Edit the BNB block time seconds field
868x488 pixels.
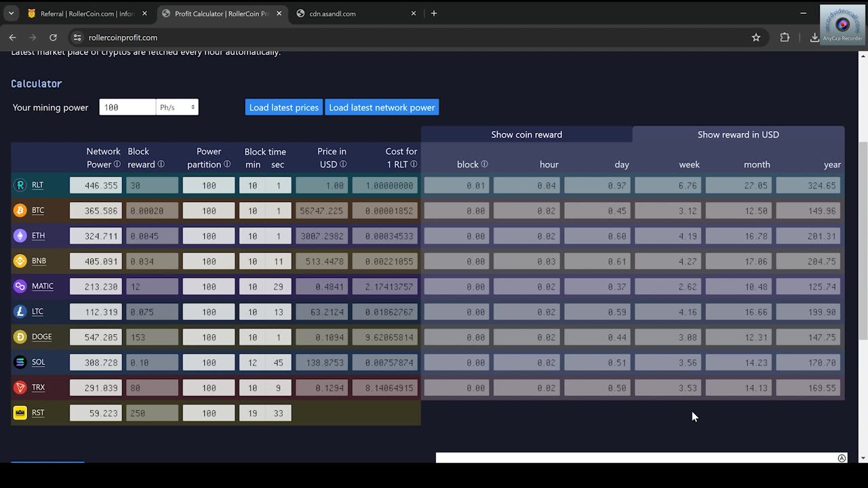pyautogui.click(x=278, y=261)
